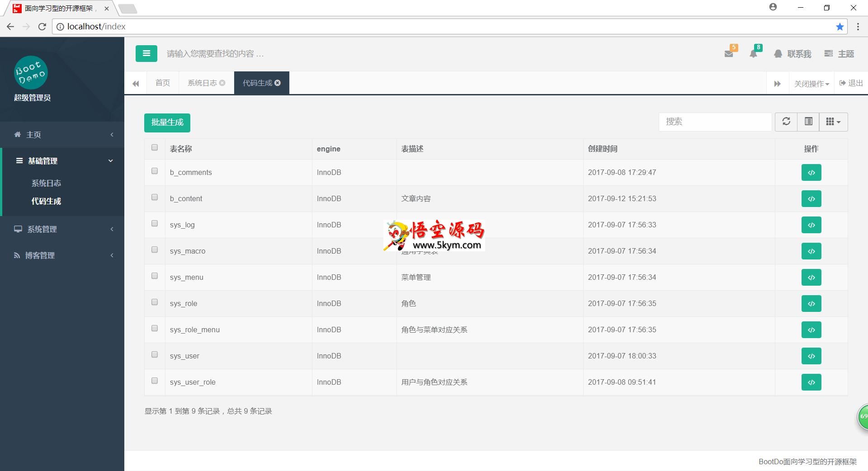
Task: Generate code for the sys_role row
Action: pos(811,303)
